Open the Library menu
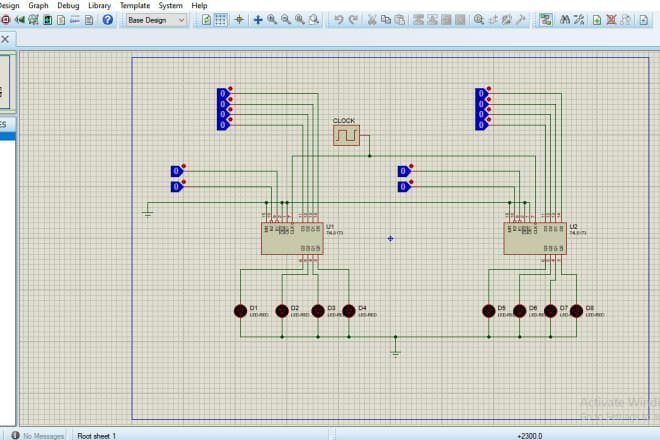This screenshot has width=660, height=440. point(99,5)
